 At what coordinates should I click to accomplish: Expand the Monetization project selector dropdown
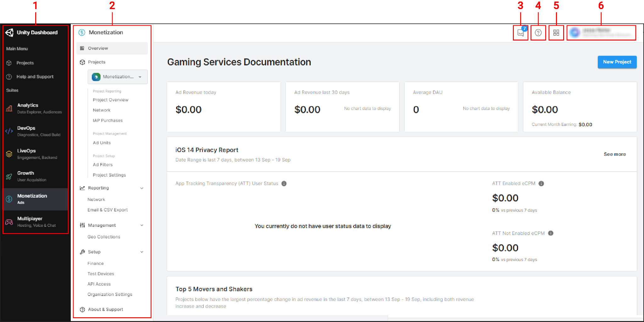click(140, 77)
